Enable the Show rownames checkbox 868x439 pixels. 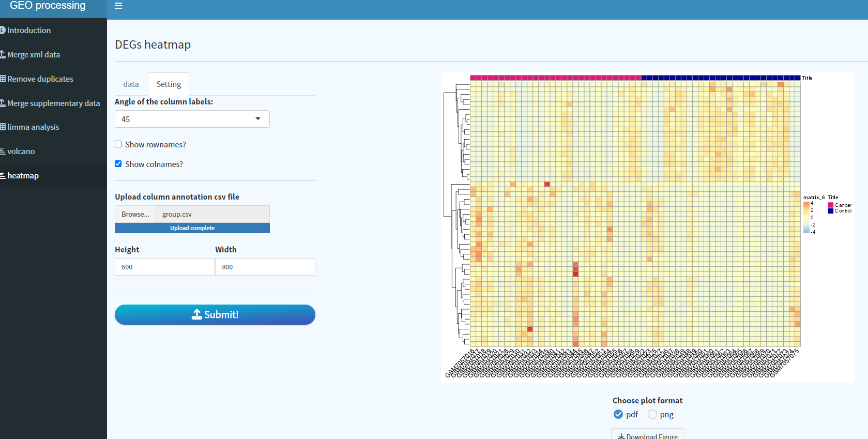tap(118, 144)
